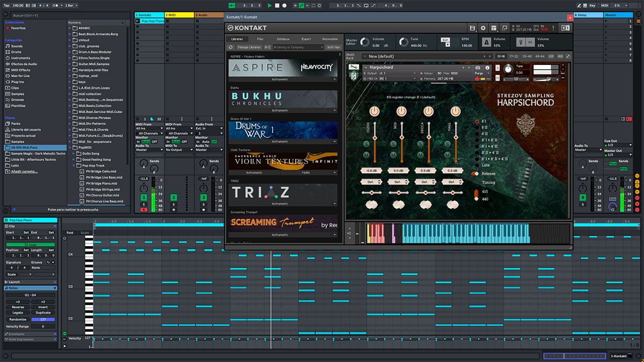The height and width of the screenshot is (362, 644).
Task: Toggle the HALL mic power button
Action: (455, 111)
